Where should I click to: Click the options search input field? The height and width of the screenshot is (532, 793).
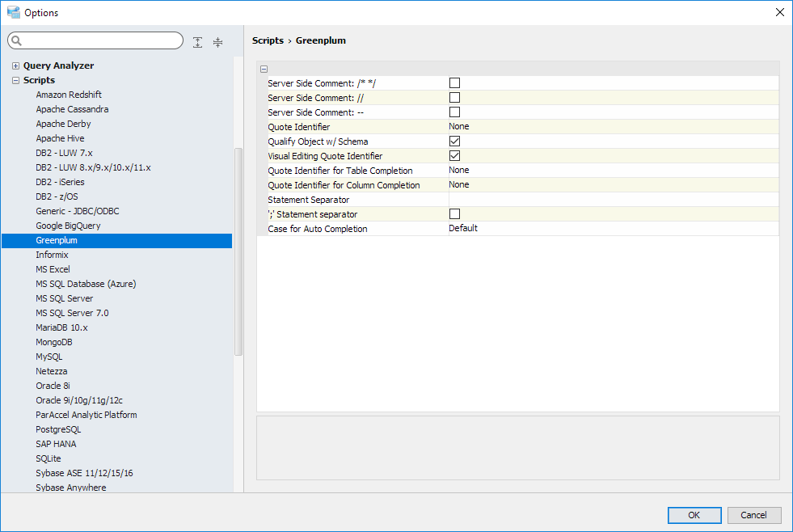(x=101, y=41)
